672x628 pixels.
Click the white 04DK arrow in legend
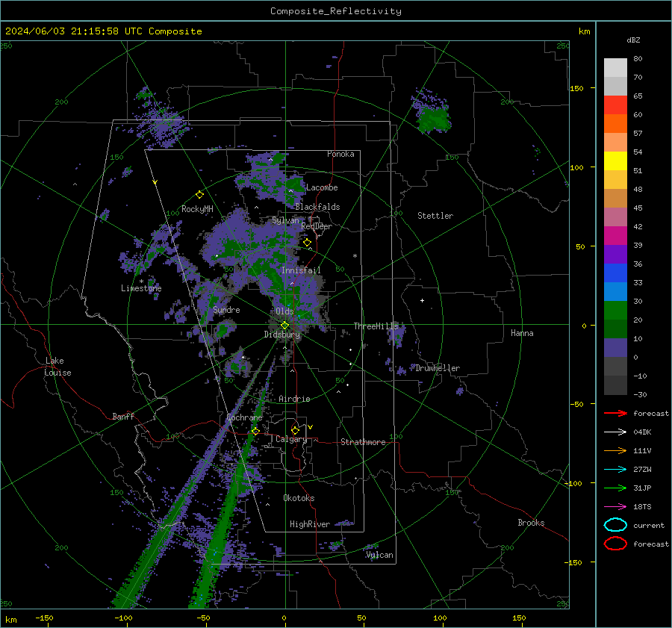[x=615, y=432]
